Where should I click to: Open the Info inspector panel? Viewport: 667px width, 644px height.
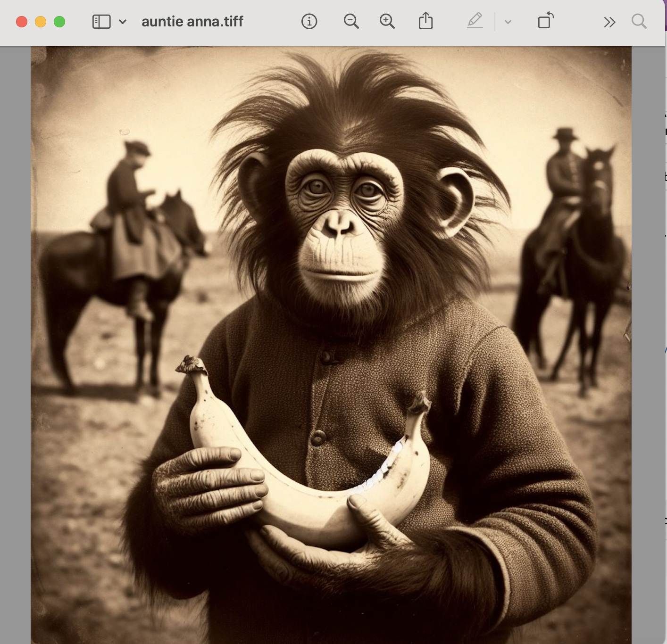tap(309, 21)
